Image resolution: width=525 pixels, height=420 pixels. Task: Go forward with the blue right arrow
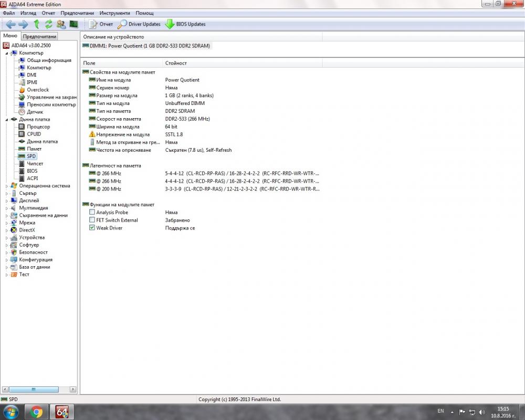point(23,24)
